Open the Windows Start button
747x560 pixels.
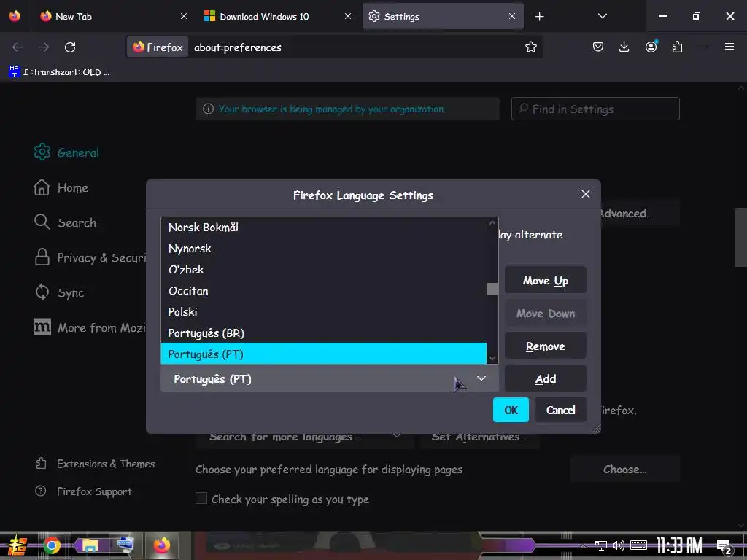(17, 545)
